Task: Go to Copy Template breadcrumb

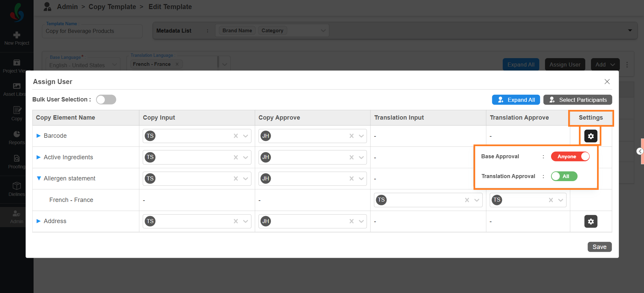Action: [112, 7]
